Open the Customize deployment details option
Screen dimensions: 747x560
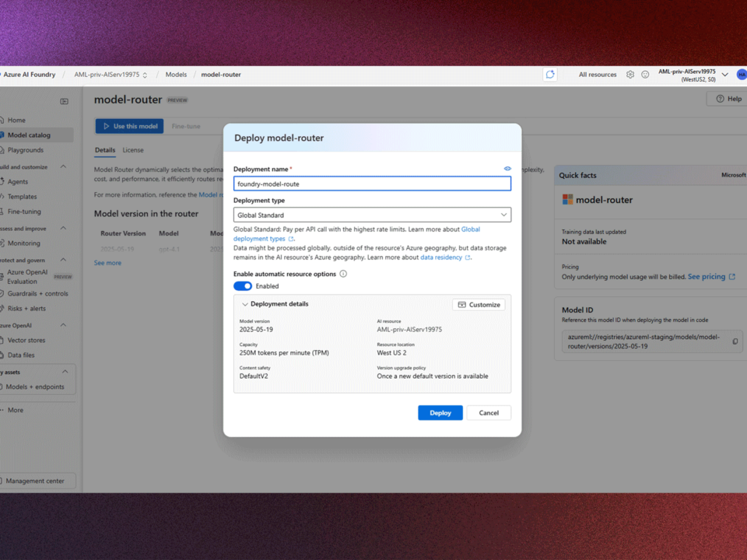479,305
